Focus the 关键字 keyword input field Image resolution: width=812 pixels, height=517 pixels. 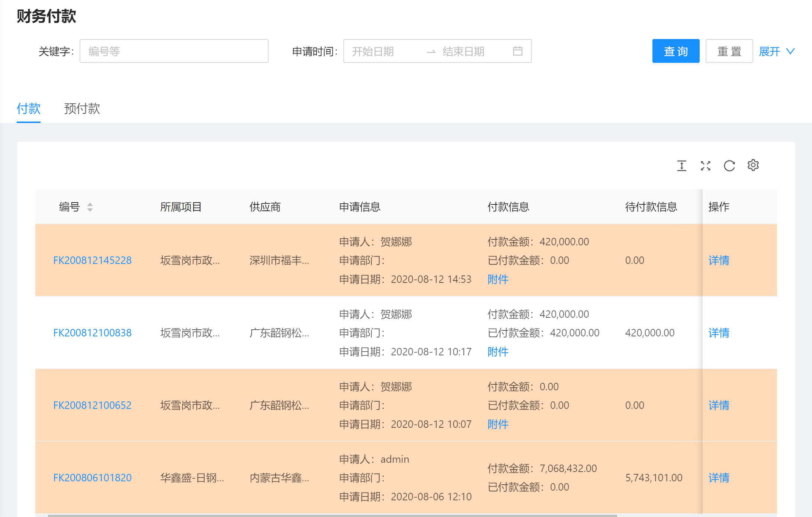(174, 51)
